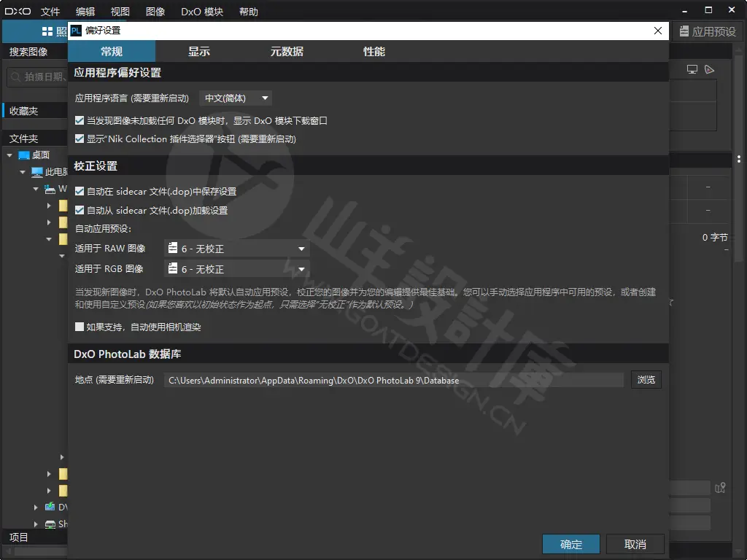Screen dimensions: 747x560
Task: Click the vertical three-dot panel menu icon
Action: coord(739,159)
